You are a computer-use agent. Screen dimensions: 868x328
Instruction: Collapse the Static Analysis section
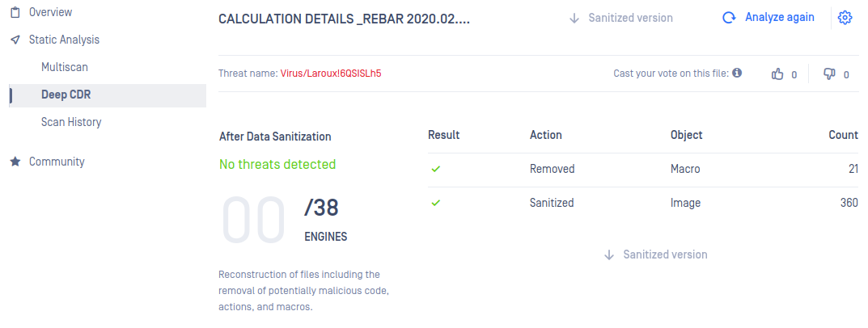(x=64, y=40)
